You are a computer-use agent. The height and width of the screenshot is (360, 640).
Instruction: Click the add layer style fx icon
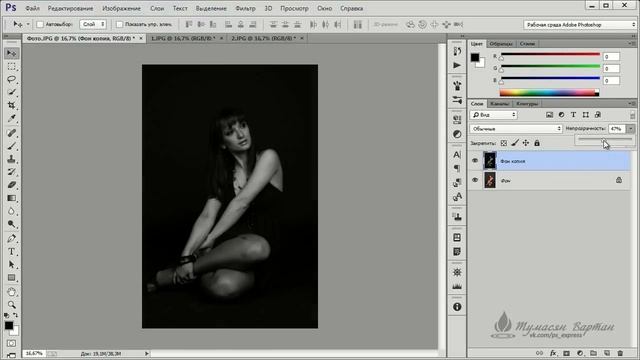tap(553, 353)
